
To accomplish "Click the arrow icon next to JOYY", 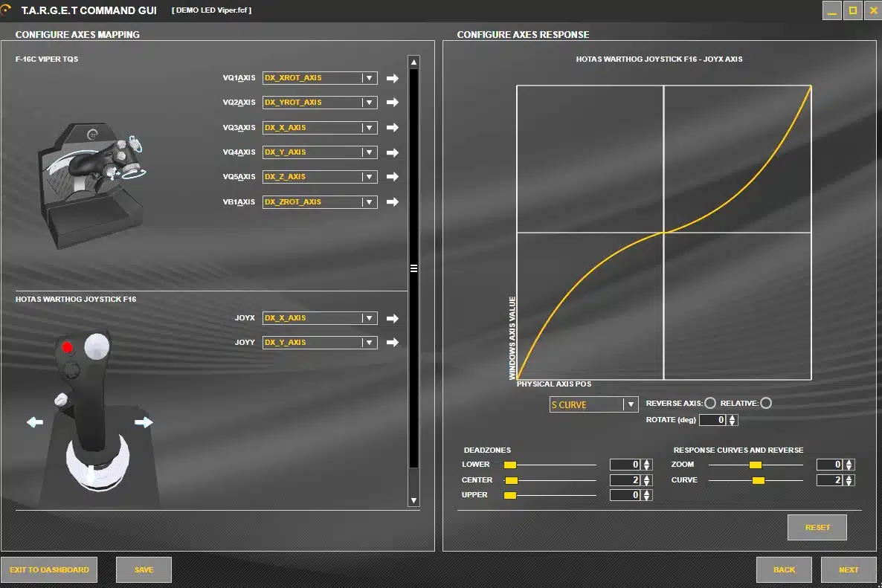I will pos(393,343).
